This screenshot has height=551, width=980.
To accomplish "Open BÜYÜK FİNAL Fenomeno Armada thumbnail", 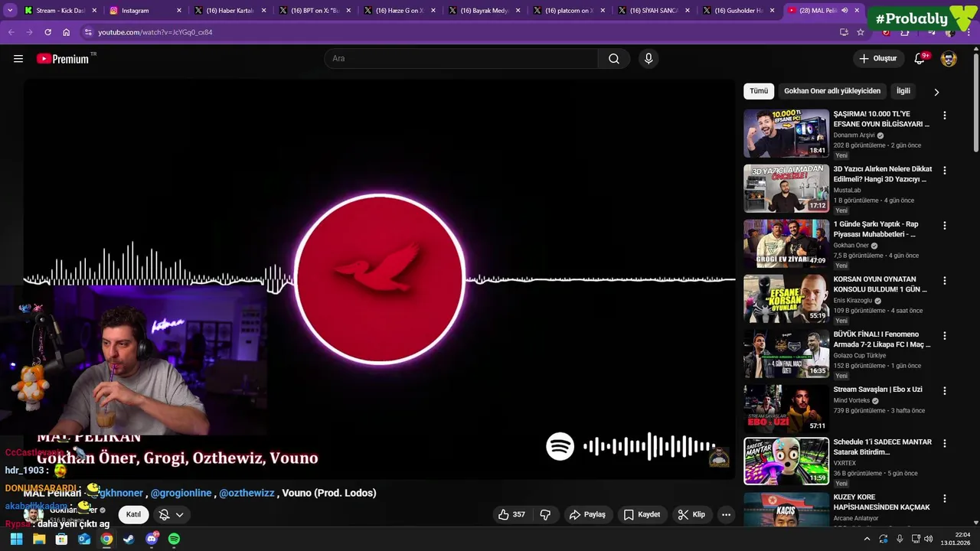I will coord(786,354).
